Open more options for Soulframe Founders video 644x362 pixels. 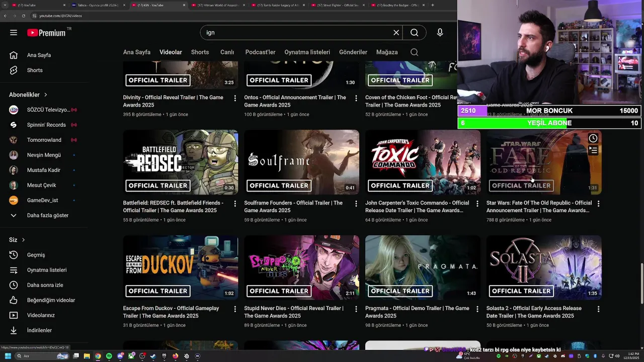pyautogui.click(x=356, y=204)
